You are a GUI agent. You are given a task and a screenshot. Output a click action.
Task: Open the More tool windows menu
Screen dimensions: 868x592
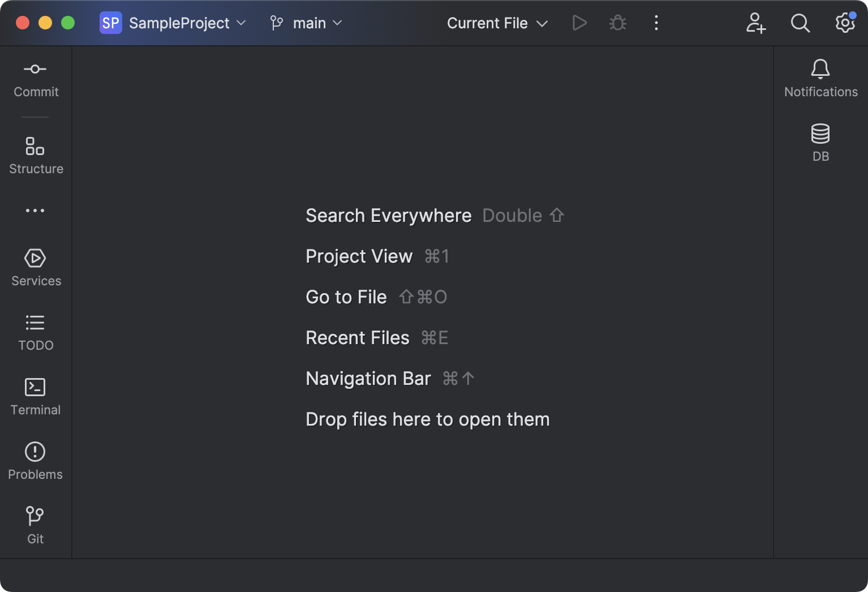click(x=35, y=210)
